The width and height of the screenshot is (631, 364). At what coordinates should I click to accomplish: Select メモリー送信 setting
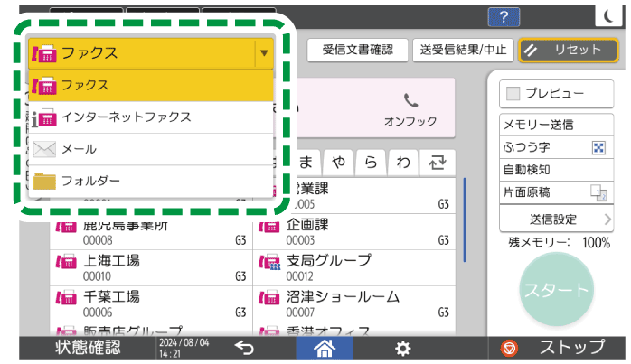tap(556, 125)
